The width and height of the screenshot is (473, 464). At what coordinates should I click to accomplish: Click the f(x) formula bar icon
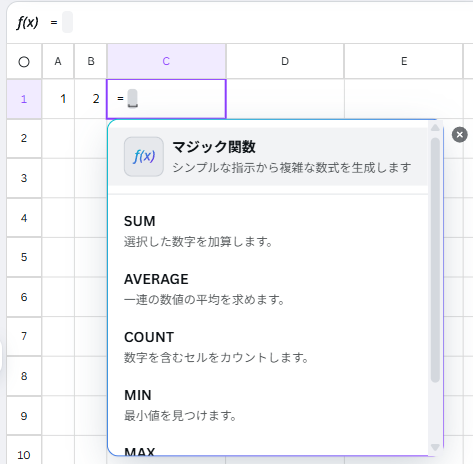click(x=27, y=22)
